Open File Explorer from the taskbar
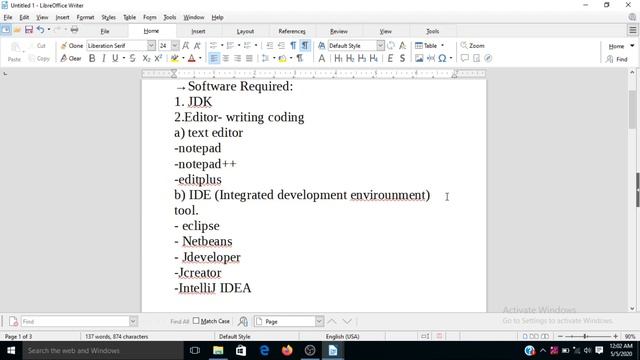Screen dimensions: 640x360 click(x=218, y=350)
